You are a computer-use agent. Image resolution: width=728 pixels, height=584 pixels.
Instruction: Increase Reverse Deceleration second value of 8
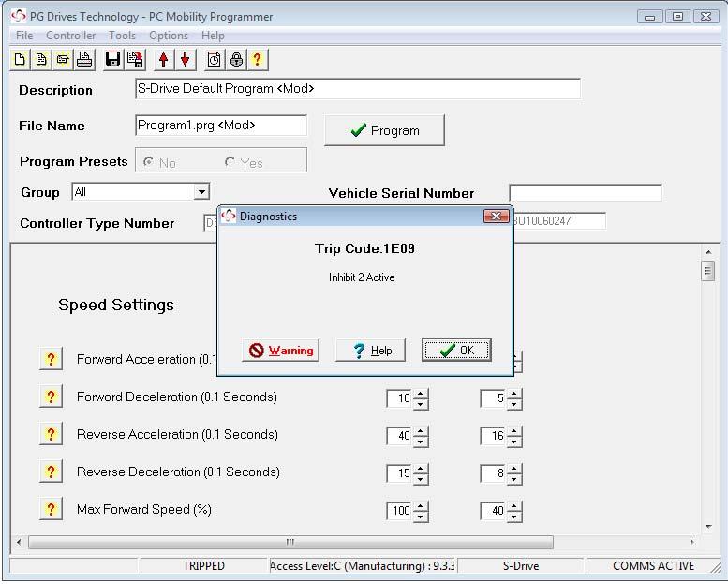[x=514, y=469]
